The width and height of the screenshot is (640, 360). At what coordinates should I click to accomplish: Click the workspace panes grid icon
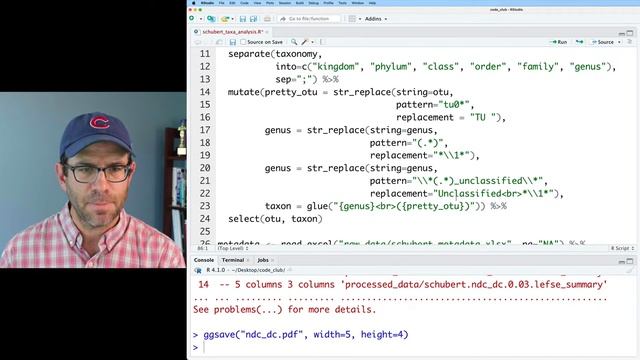pyautogui.click(x=352, y=19)
